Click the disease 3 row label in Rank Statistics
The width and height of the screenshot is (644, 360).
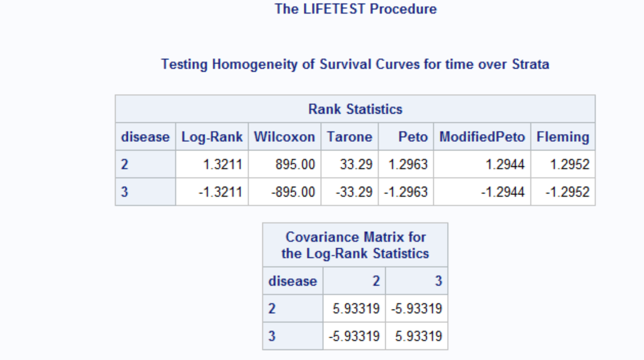(x=125, y=192)
